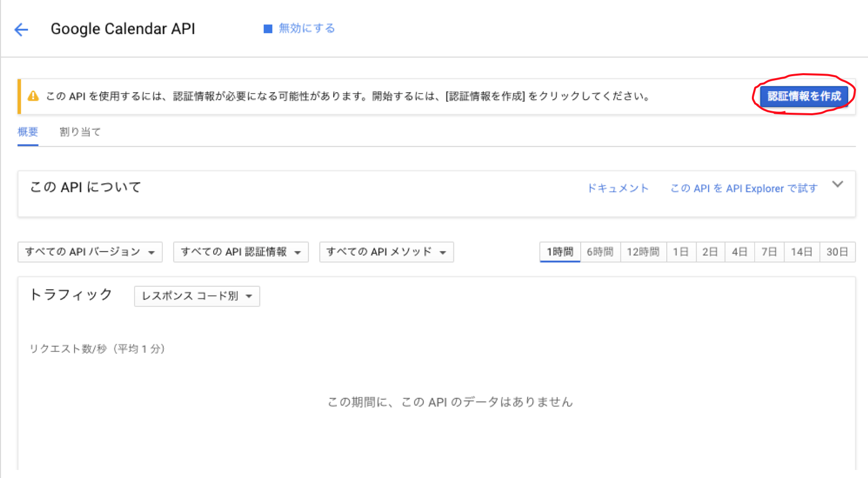
Task: Go back using the left arrow icon
Action: [x=21, y=30]
